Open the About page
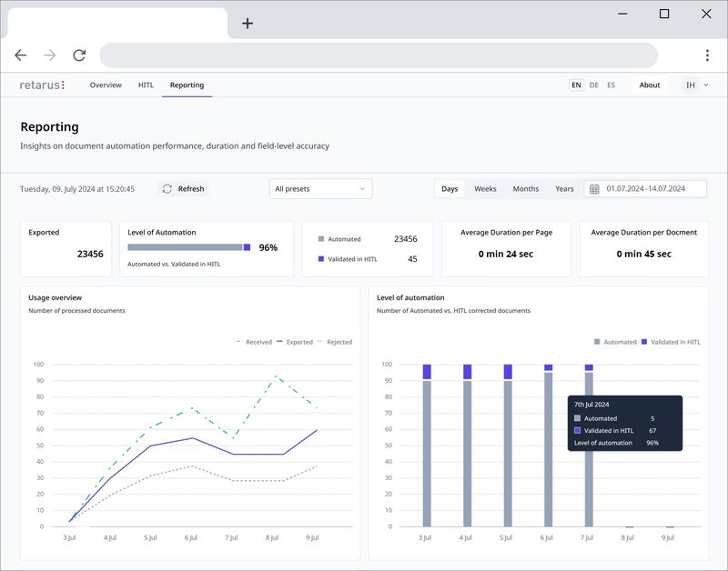728x571 pixels. (x=649, y=85)
